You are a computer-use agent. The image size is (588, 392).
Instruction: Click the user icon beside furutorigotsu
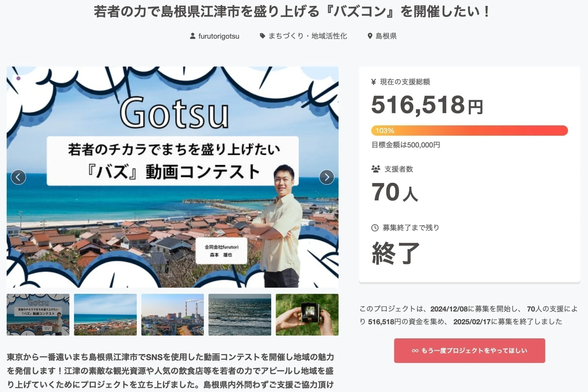click(193, 36)
